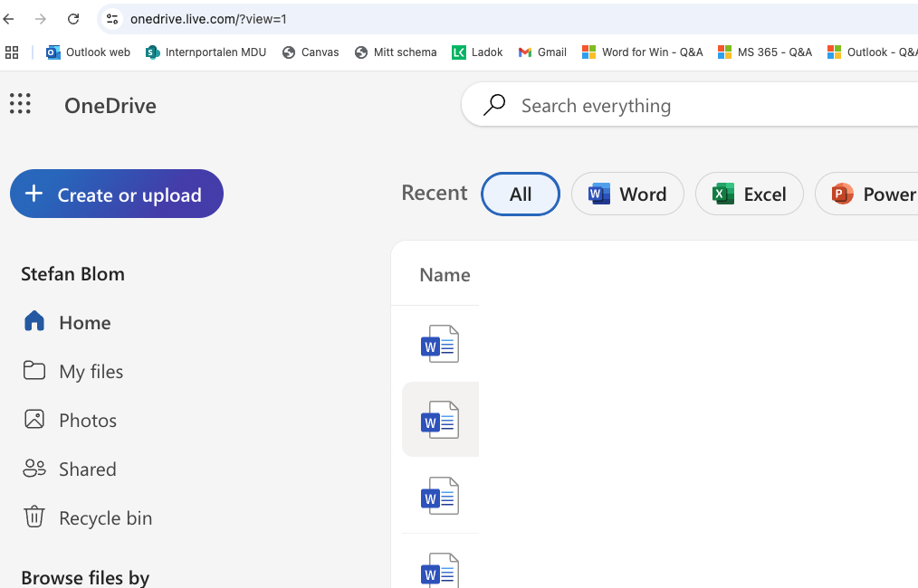Open the Outlook web bookmark
The width and height of the screenshot is (918, 588).
(x=88, y=52)
